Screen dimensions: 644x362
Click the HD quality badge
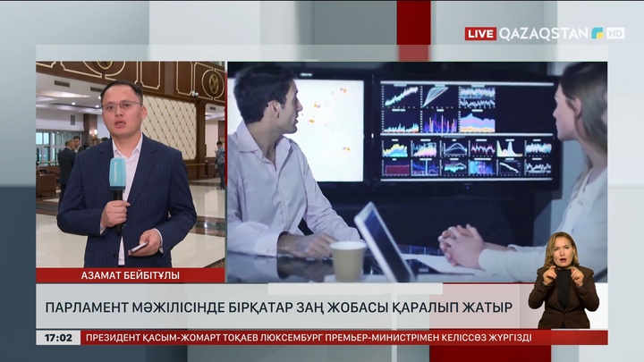coord(614,34)
